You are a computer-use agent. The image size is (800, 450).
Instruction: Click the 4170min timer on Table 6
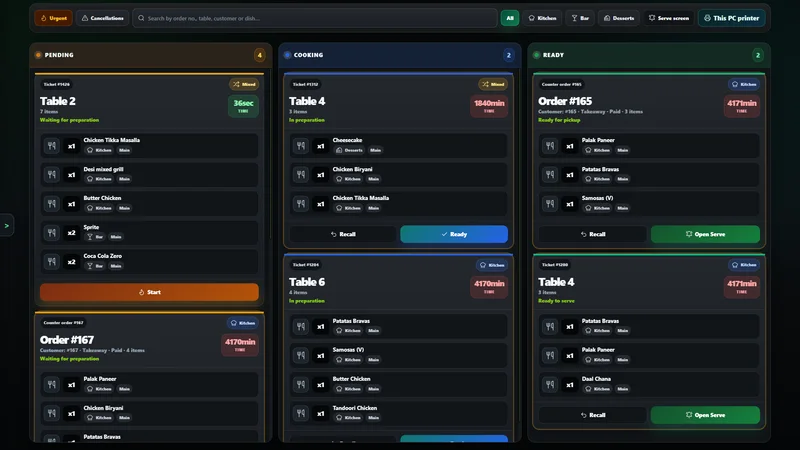(x=489, y=287)
